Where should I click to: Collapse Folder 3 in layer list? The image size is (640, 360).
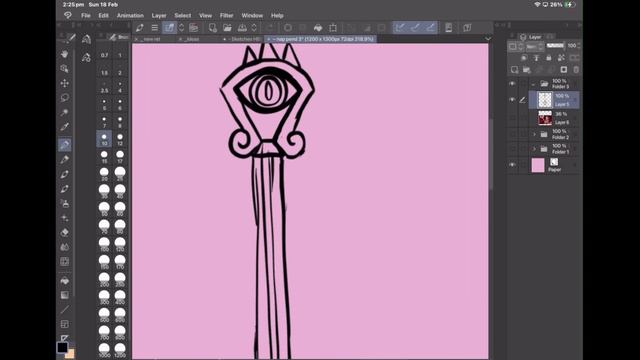[533, 84]
